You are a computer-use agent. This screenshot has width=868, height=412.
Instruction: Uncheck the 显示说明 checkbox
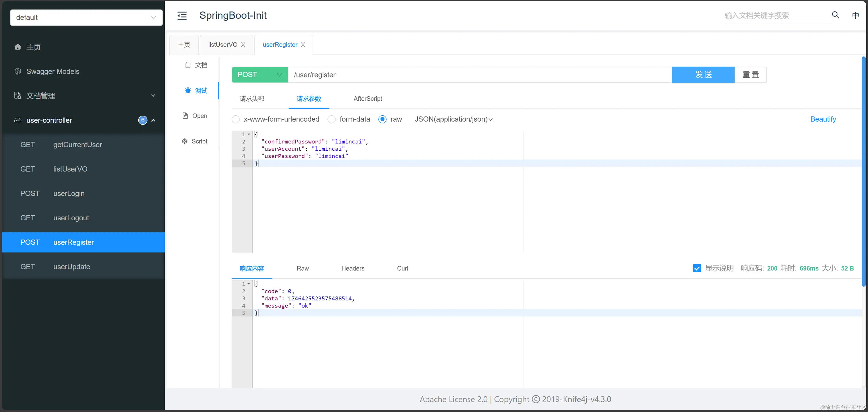click(x=697, y=268)
